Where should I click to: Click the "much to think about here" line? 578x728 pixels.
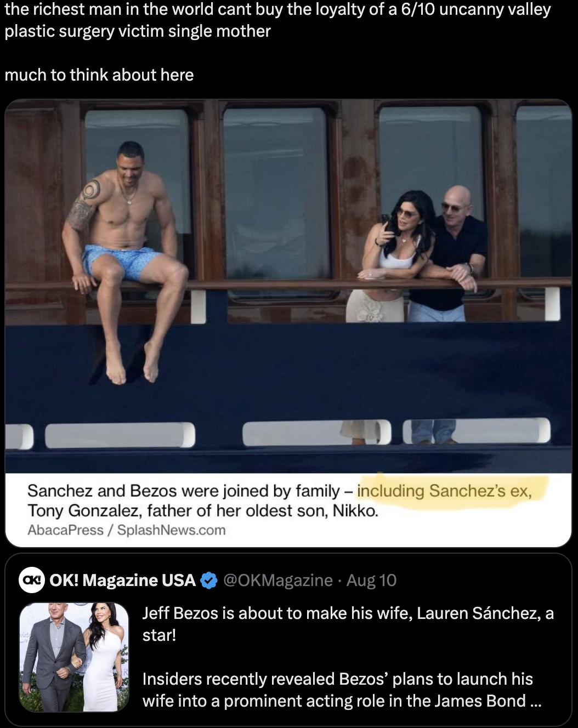99,75
